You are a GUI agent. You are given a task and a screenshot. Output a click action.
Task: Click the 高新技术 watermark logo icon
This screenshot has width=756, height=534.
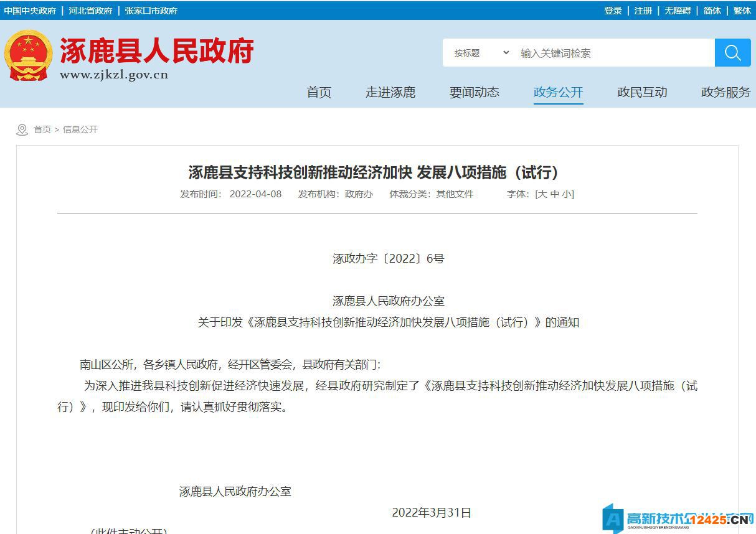(613, 518)
